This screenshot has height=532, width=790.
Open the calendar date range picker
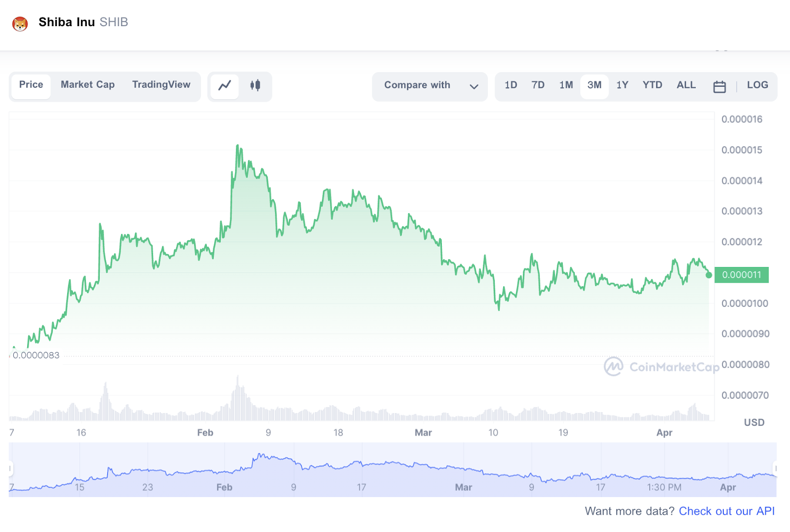719,86
